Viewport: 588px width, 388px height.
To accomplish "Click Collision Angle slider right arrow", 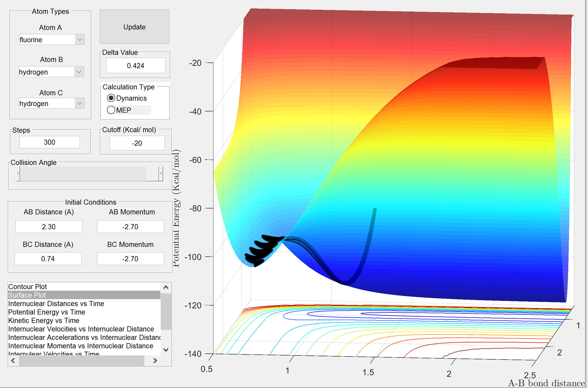I will (161, 174).
